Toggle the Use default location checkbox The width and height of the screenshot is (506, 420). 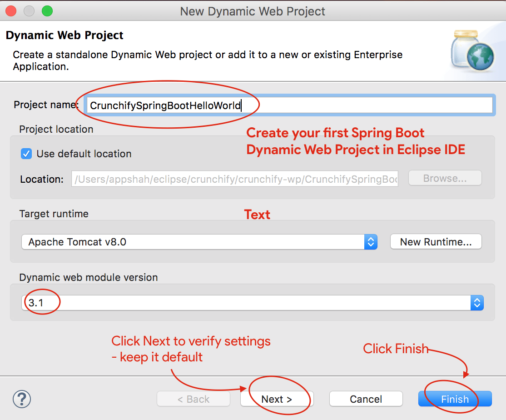coord(26,154)
